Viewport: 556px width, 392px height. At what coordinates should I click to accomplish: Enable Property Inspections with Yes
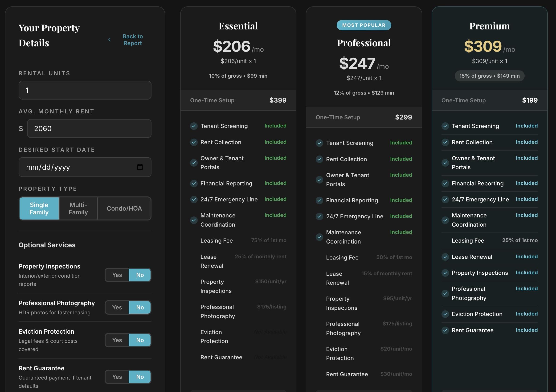(x=117, y=275)
